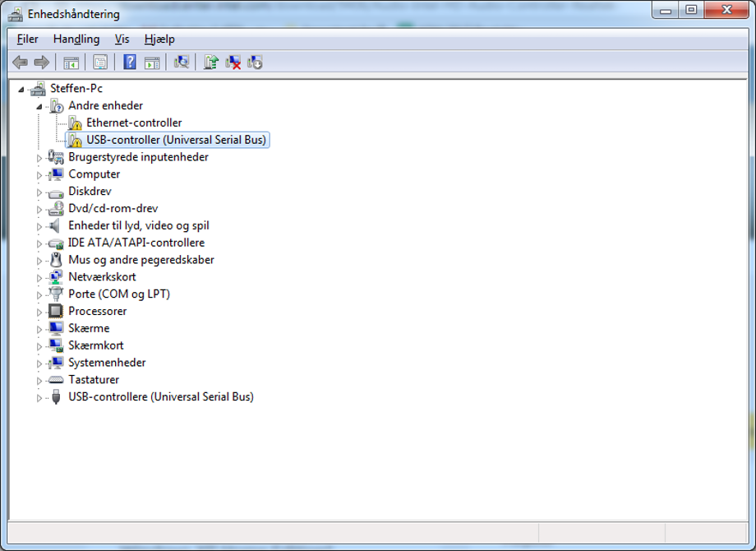
Task: Click the Update driver software toolbar icon
Action: (x=210, y=62)
